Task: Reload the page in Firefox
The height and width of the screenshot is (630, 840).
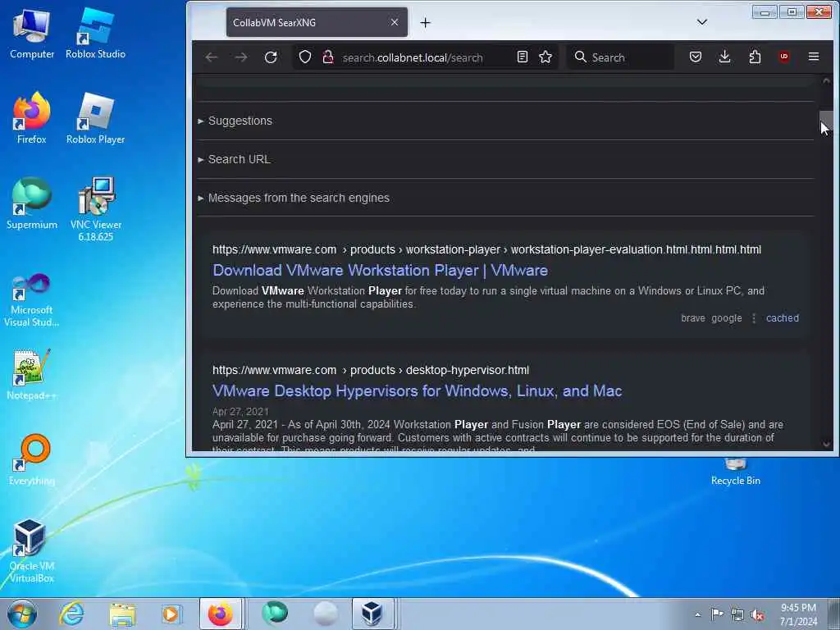Action: tap(271, 57)
